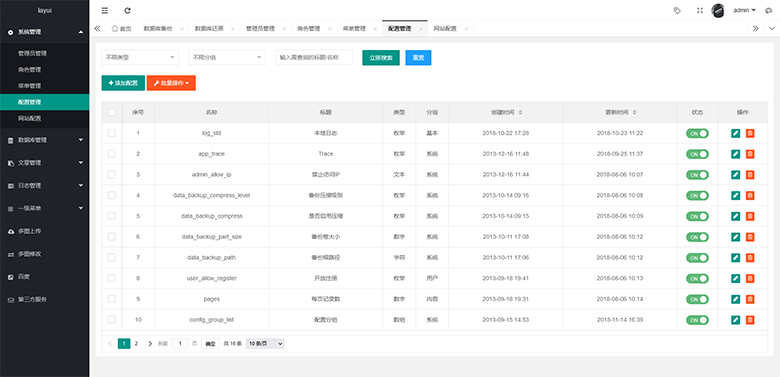
Task: Delete the data_backup_path row
Action: tap(750, 258)
